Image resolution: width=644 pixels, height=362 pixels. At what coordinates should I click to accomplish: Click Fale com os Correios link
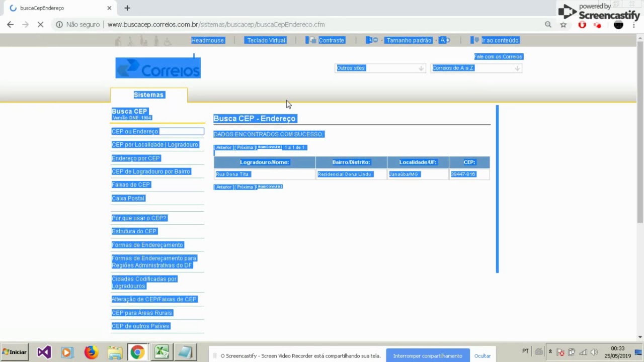point(498,57)
